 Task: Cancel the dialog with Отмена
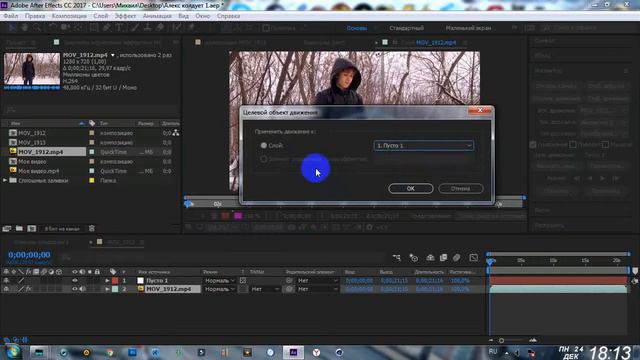[461, 189]
